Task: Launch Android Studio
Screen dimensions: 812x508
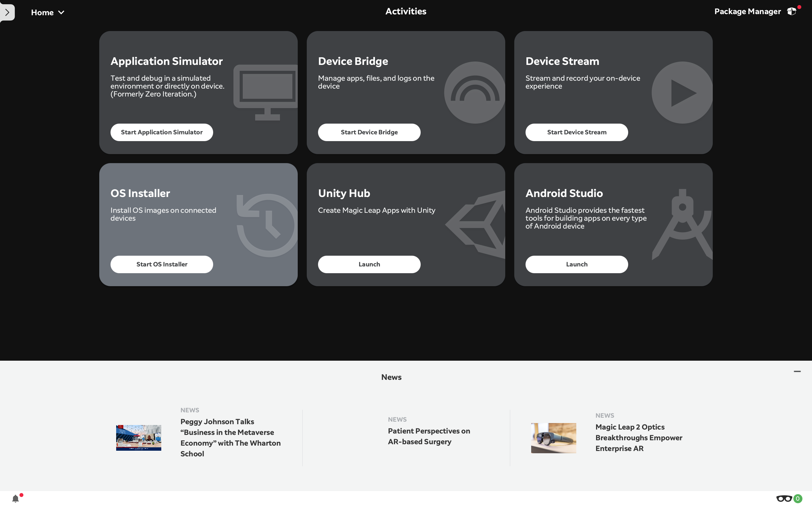Action: [x=577, y=264]
